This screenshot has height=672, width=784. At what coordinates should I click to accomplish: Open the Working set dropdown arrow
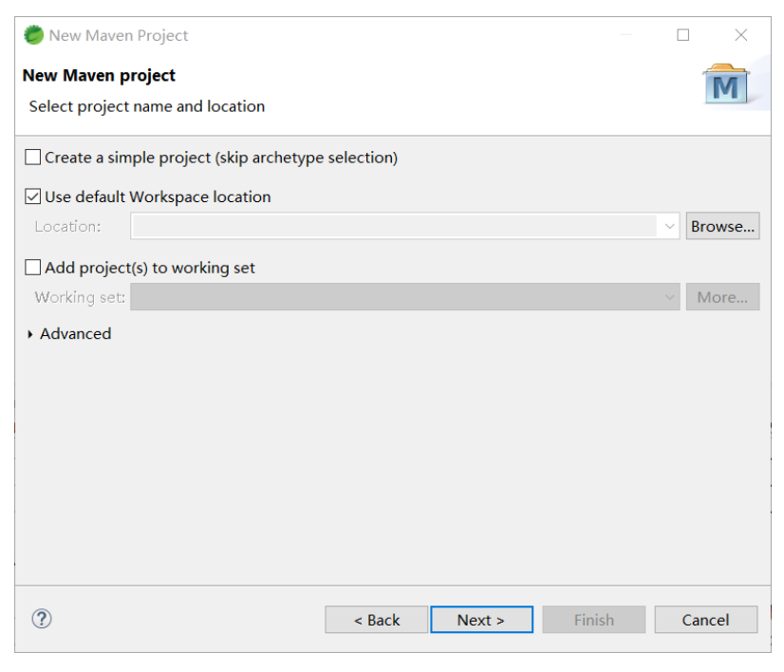point(669,297)
